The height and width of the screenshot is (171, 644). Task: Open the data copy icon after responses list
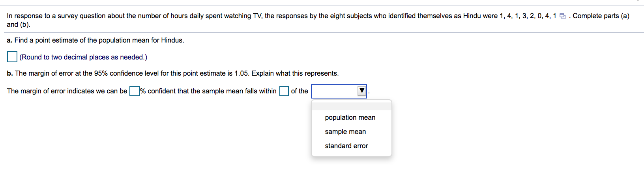coord(563,16)
